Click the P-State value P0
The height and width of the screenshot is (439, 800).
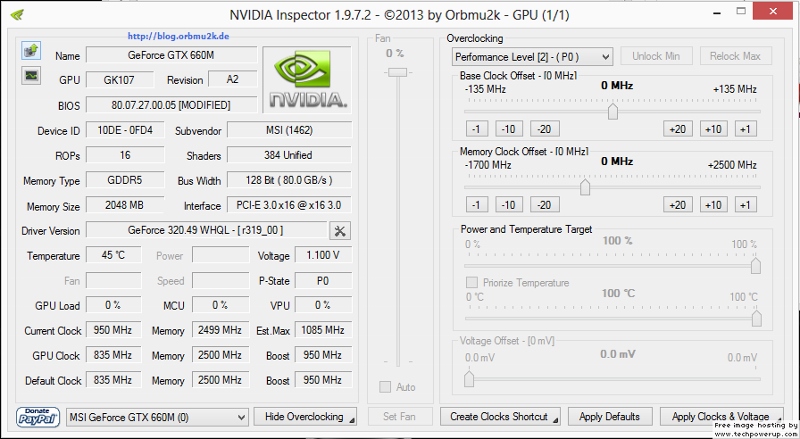tap(323, 280)
